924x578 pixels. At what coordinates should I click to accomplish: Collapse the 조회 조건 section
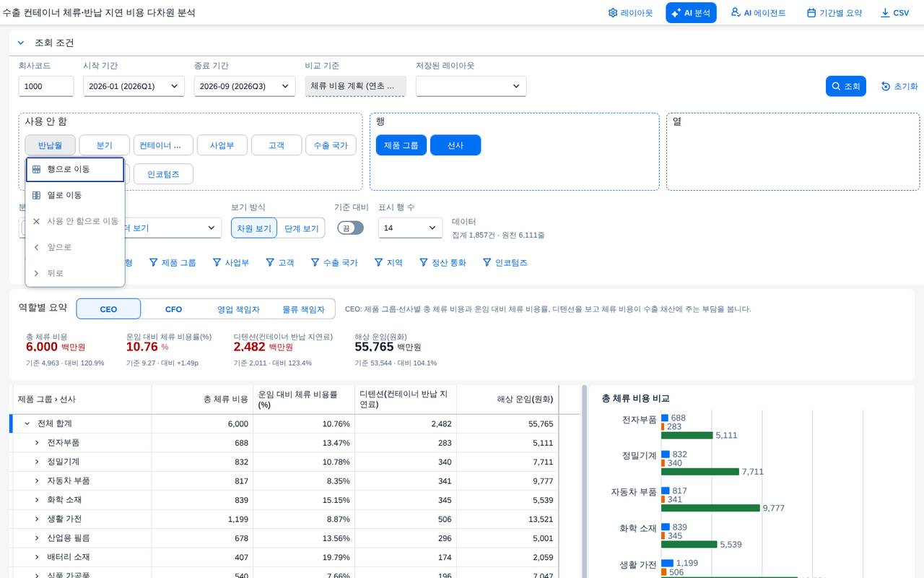pos(22,43)
